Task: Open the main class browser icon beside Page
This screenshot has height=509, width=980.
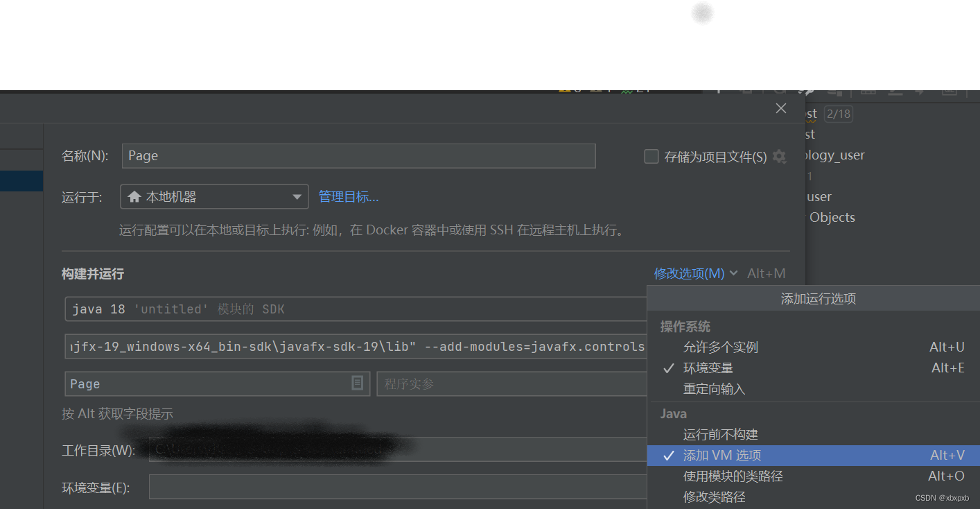Action: [357, 383]
